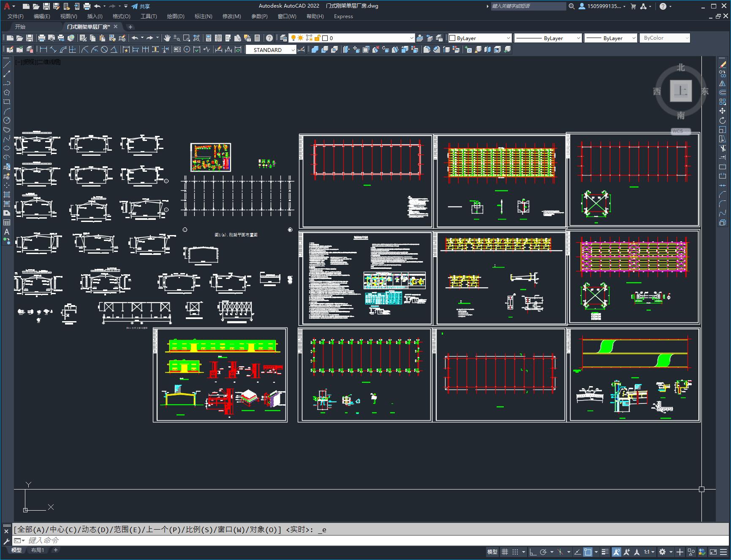Select the Multiline Text tool
Viewport: 731px width, 560px height.
(x=7, y=232)
